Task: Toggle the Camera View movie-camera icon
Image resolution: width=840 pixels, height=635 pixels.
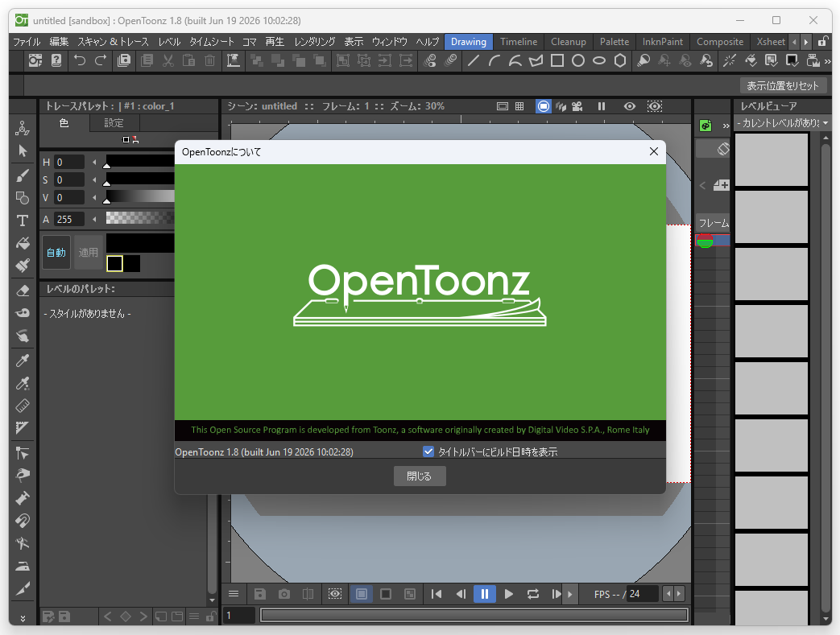Action: point(577,106)
